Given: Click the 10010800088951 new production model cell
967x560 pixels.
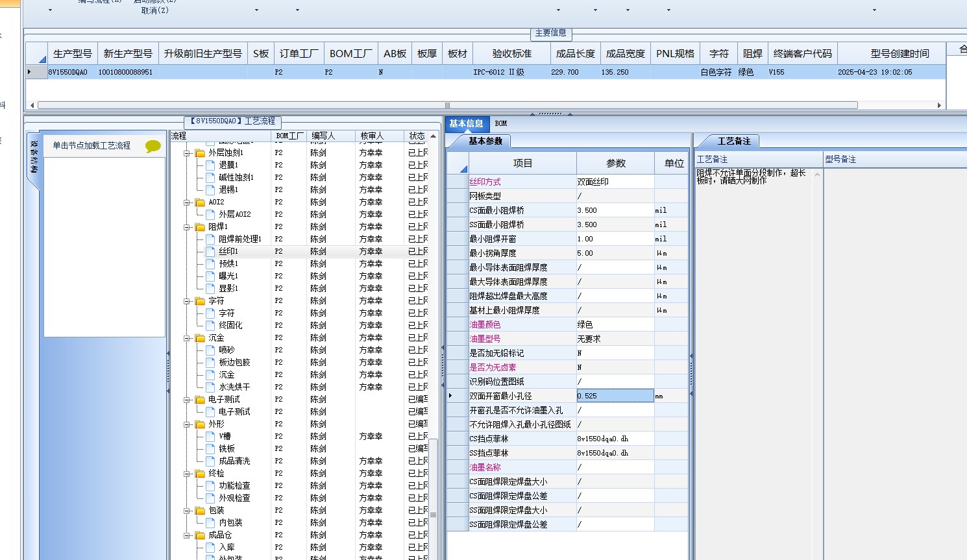Looking at the screenshot, I should pyautogui.click(x=128, y=72).
